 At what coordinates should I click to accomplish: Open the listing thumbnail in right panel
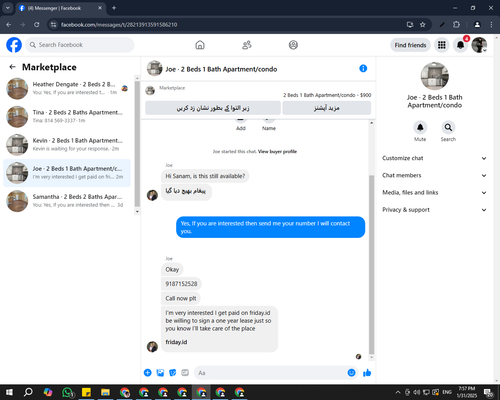[x=435, y=76]
